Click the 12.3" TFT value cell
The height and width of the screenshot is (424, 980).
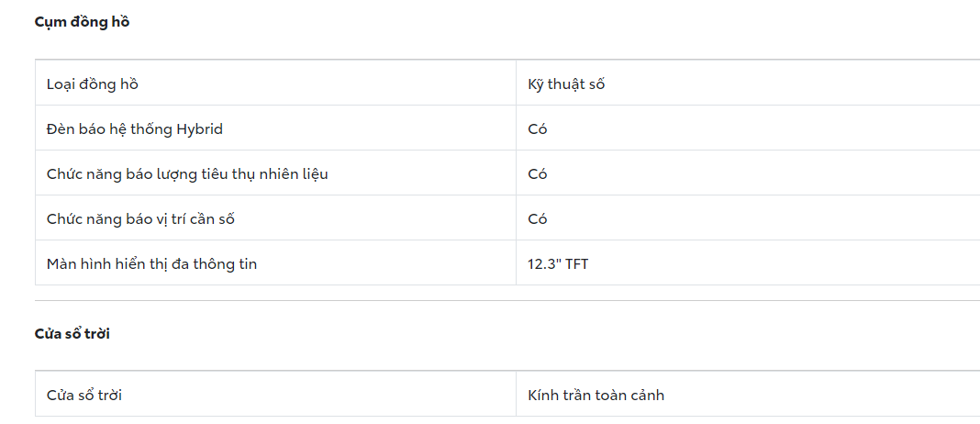coord(558,264)
